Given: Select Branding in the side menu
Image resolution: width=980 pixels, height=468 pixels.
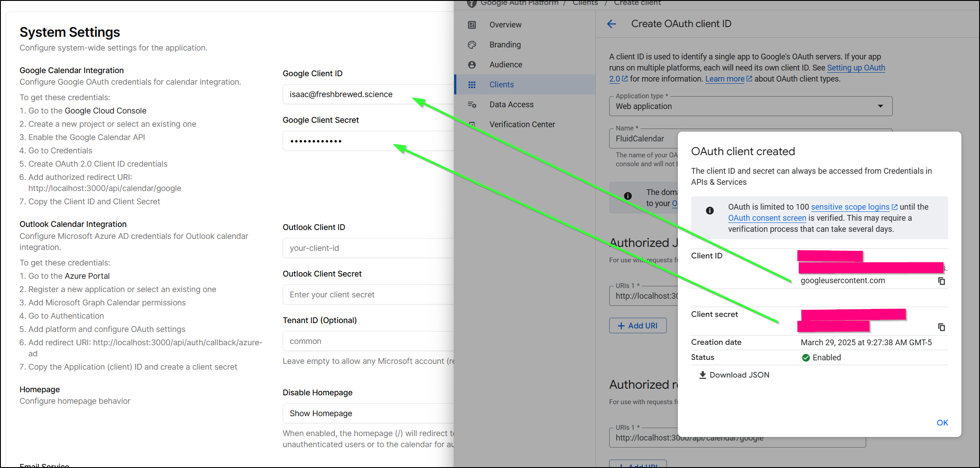Looking at the screenshot, I should pyautogui.click(x=505, y=45).
